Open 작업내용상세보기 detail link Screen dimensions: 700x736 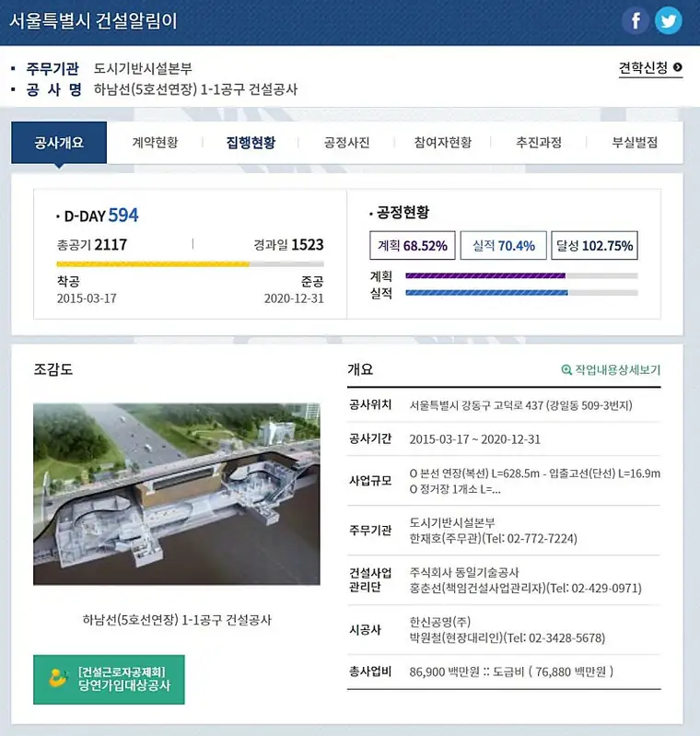[611, 370]
